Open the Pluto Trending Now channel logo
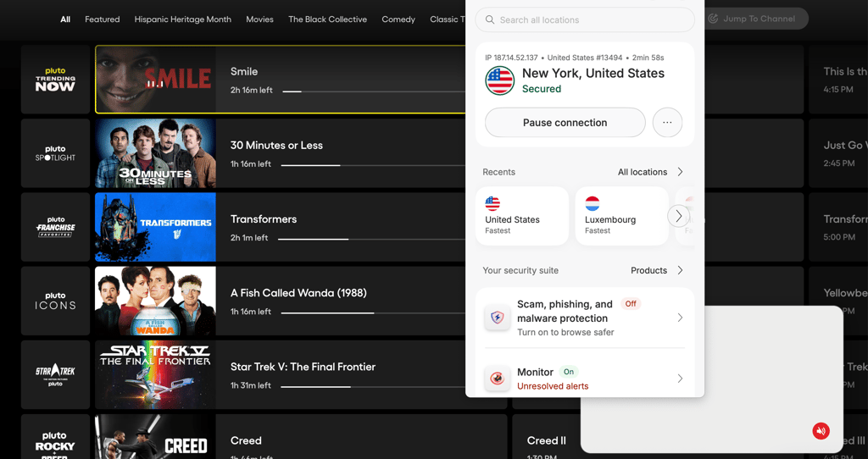 pos(55,79)
